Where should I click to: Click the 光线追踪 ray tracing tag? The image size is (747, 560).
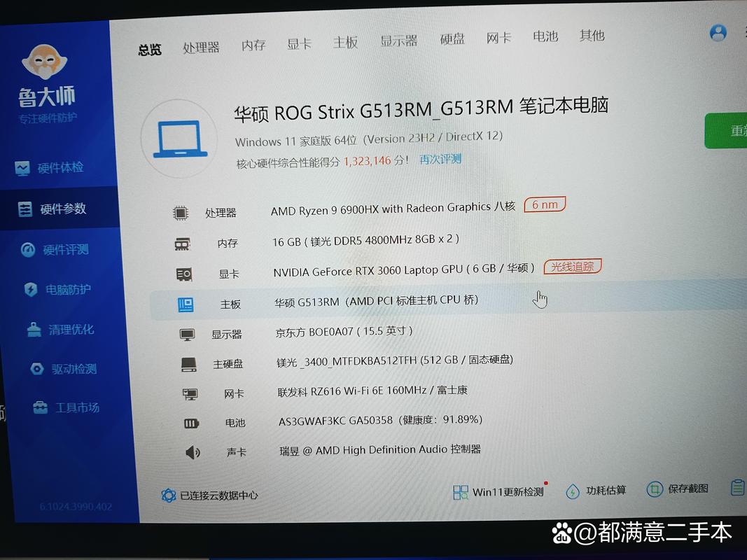[x=573, y=267]
